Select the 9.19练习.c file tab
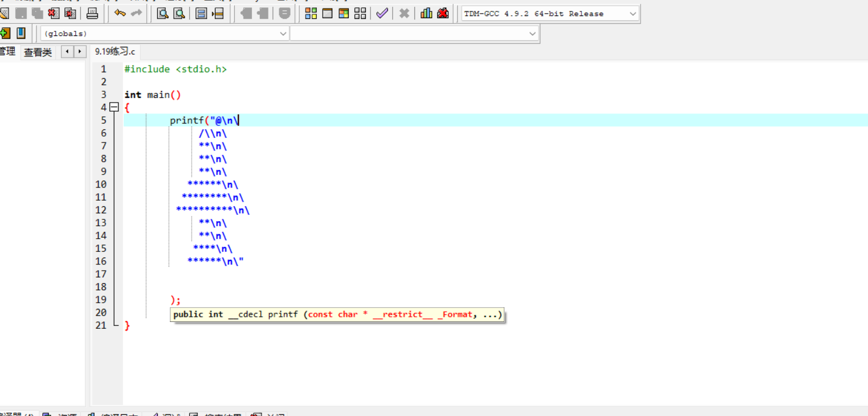Viewport: 868px width, 416px height. 115,52
